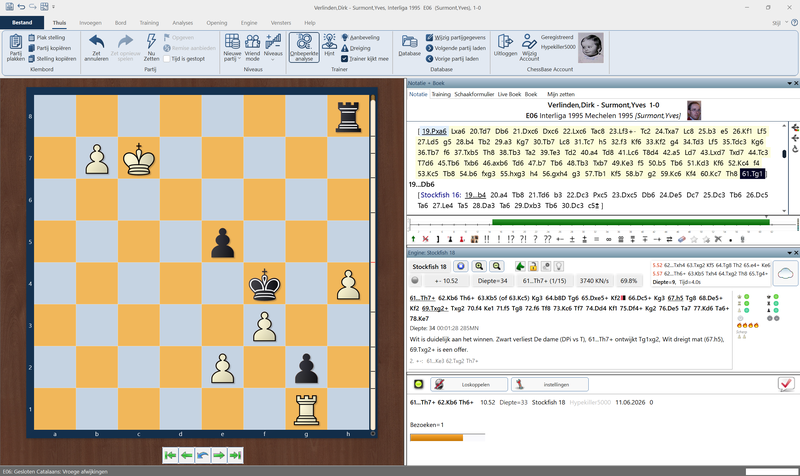
Task: Click the green evaluation profile bar
Action: click(x=631, y=222)
